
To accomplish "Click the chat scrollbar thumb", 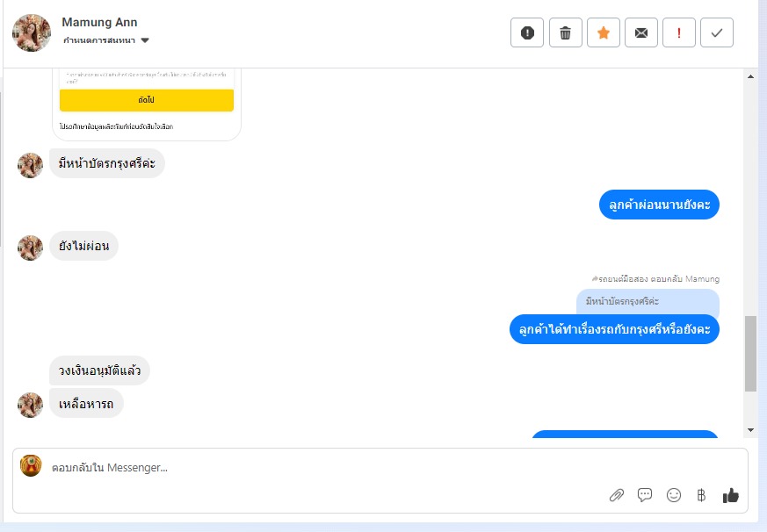I will click(x=750, y=354).
